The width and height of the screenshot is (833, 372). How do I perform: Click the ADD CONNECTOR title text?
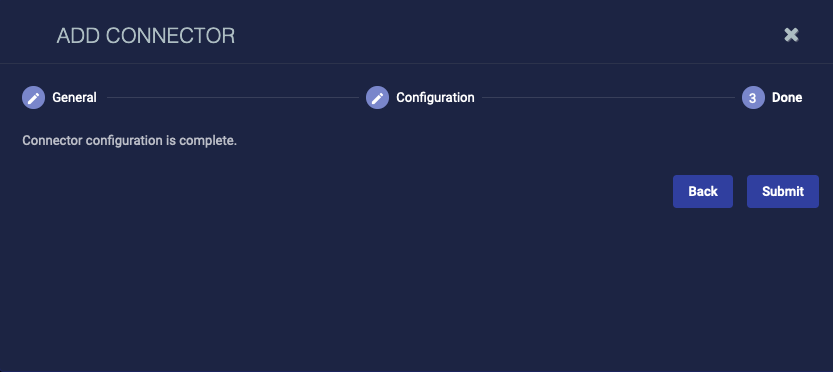(x=146, y=36)
